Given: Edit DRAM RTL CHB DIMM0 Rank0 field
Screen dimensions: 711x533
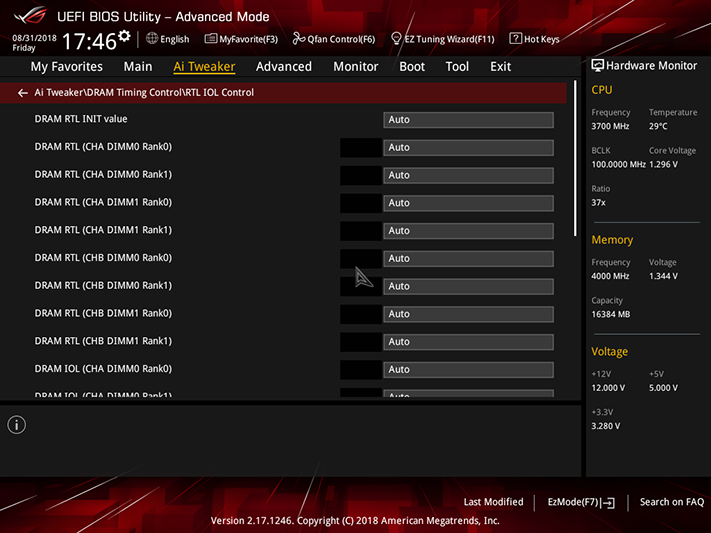Looking at the screenshot, I should [x=468, y=259].
